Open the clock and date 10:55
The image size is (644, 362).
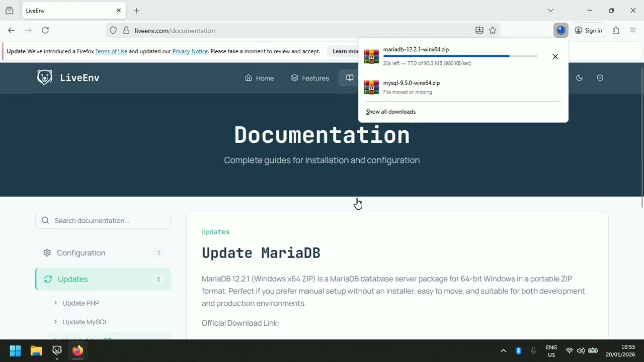click(620, 351)
